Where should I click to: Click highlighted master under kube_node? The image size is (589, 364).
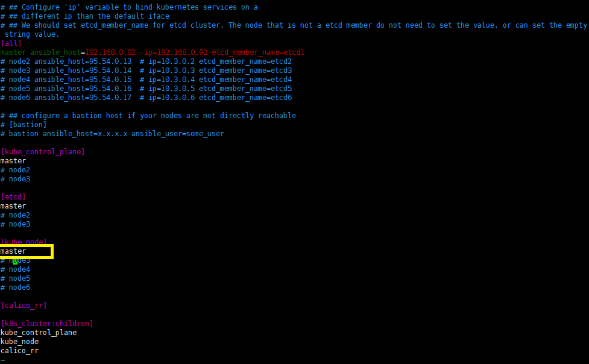click(x=13, y=251)
